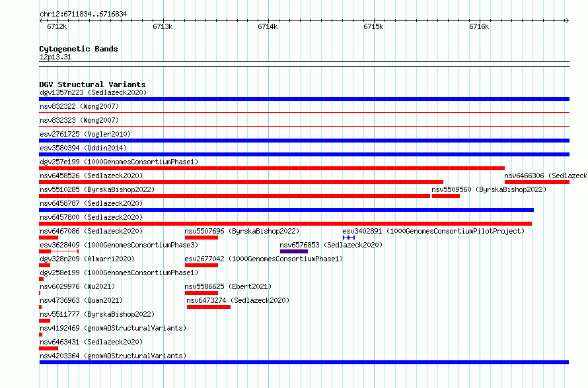This screenshot has height=388, width=588.
Task: Select the short red bar under nsv5509560
Action: pyautogui.click(x=446, y=196)
